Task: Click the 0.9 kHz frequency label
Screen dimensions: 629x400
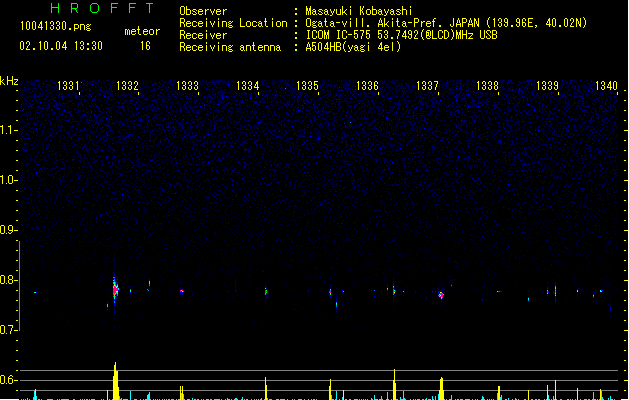Action: point(7,230)
